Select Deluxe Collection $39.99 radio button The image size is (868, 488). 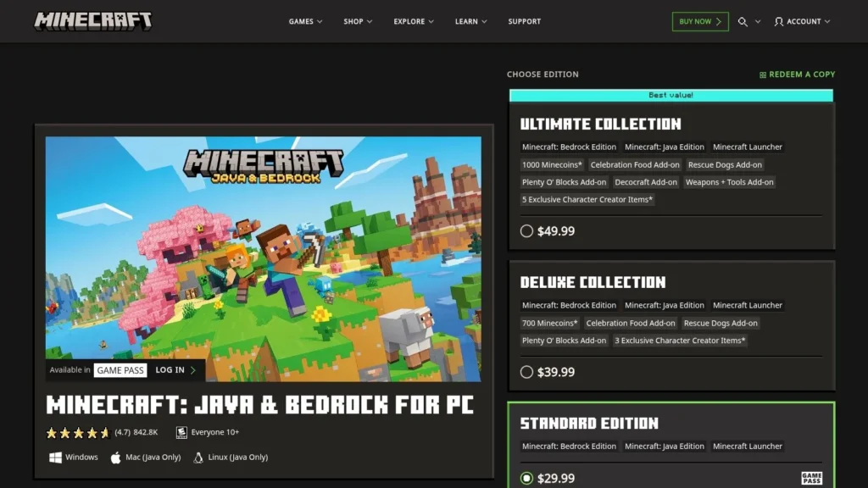[x=526, y=372]
